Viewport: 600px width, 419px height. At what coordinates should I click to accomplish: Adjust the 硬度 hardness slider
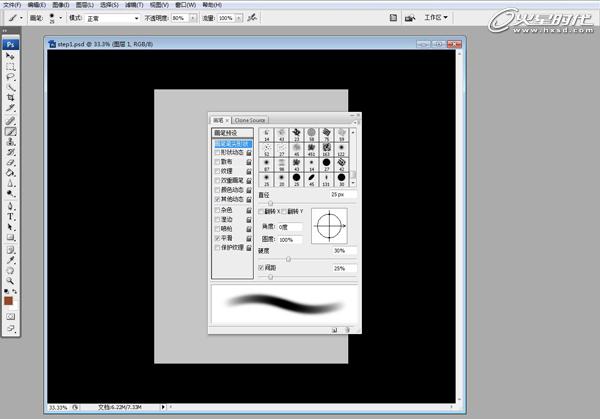tap(289, 259)
